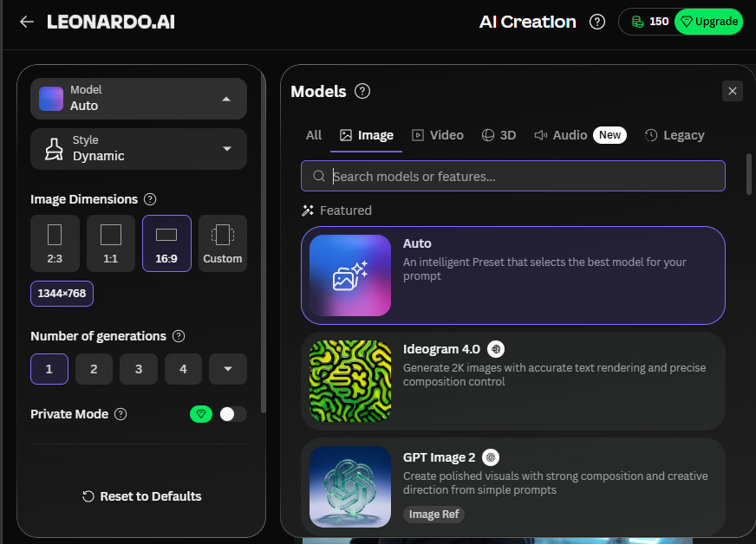This screenshot has width=756, height=544.
Task: Click the Ideogram 4.0 thumbnail
Action: 350,381
